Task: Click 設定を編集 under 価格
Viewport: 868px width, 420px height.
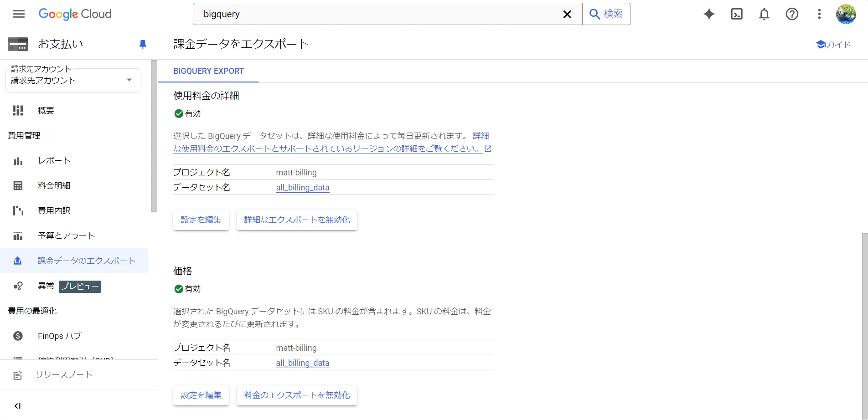Action: click(x=201, y=395)
